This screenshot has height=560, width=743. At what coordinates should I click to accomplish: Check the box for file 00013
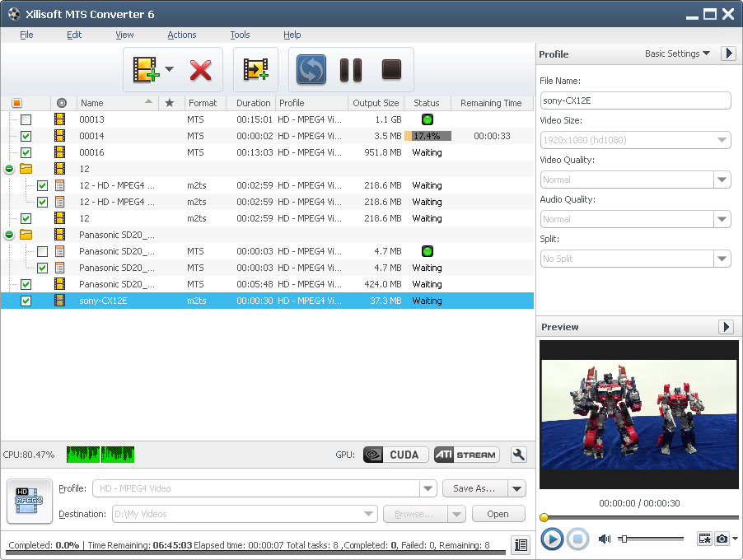(26, 119)
